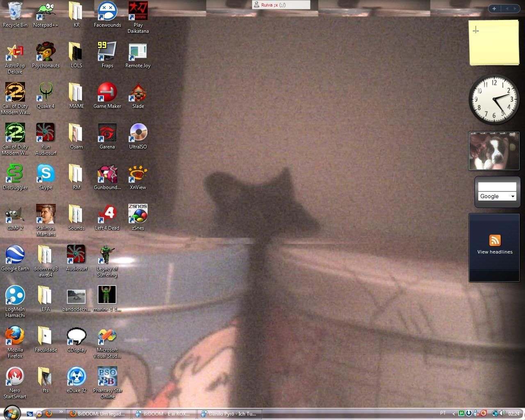This screenshot has width=525, height=420.
Task: Select the Mozilla Firefox desktop icon
Action: 15,342
